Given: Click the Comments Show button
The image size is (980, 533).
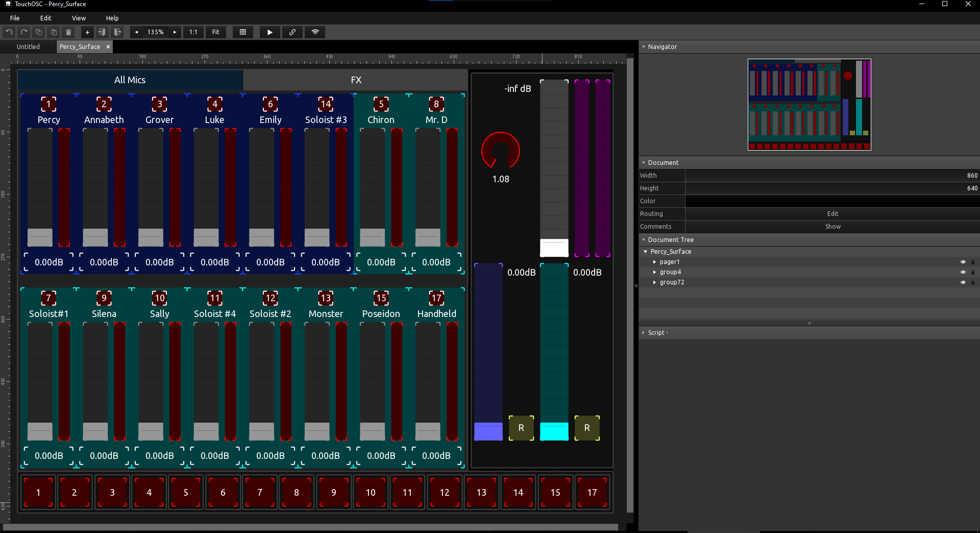Looking at the screenshot, I should [832, 227].
